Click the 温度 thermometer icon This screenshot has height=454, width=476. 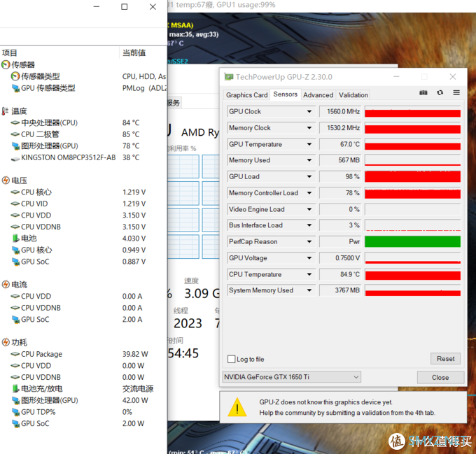tap(5, 111)
